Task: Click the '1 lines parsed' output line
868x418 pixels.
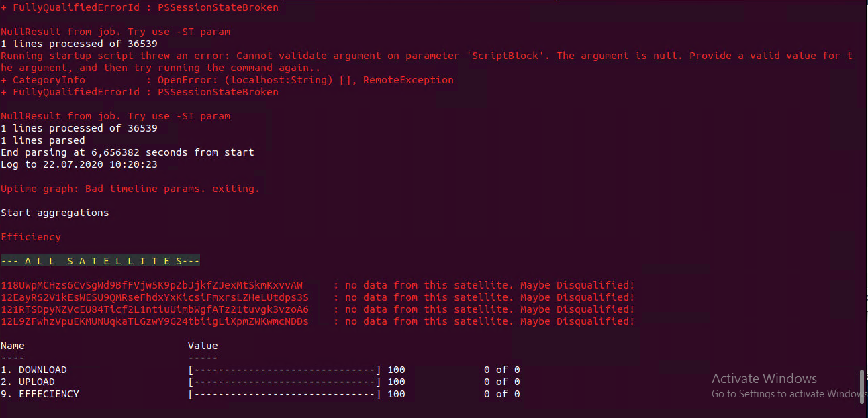Action: click(x=43, y=140)
